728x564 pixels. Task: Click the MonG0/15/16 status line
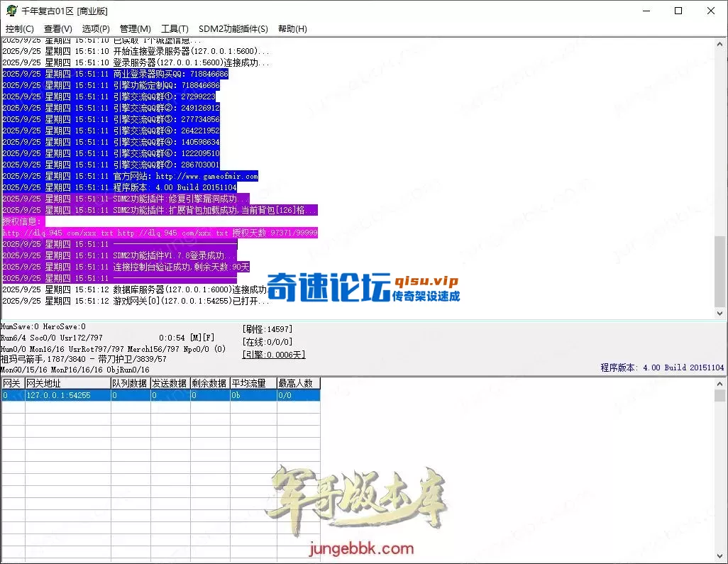tap(75, 370)
